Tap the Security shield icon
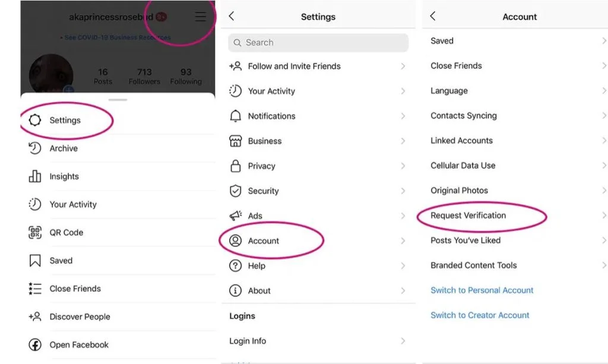Viewport: 608px width, 364px height. pyautogui.click(x=236, y=191)
